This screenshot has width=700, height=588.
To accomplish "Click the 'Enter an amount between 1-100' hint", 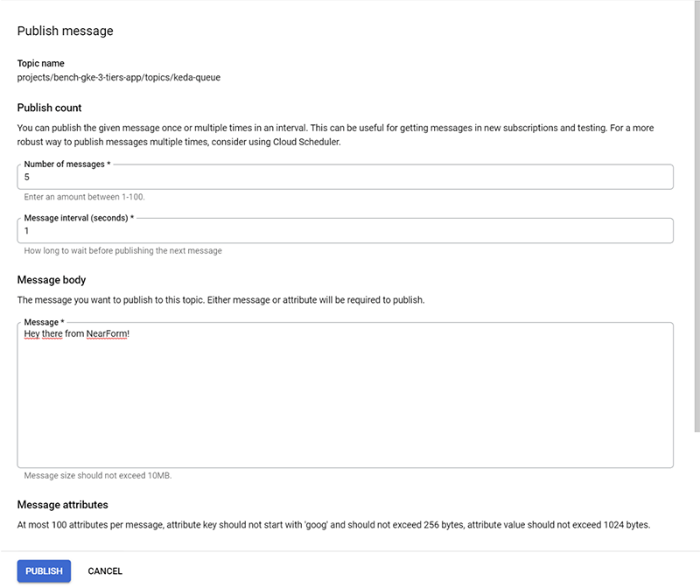I will (84, 197).
